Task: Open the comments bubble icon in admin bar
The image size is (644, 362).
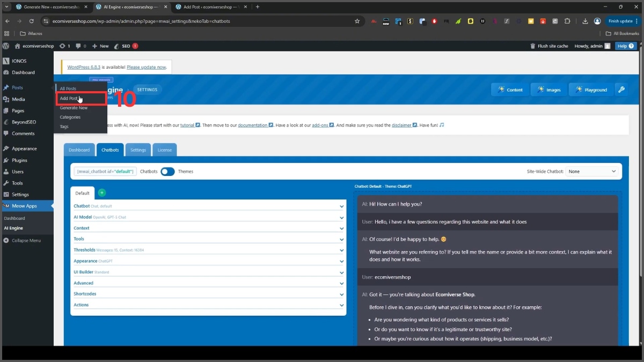Action: click(x=80, y=46)
